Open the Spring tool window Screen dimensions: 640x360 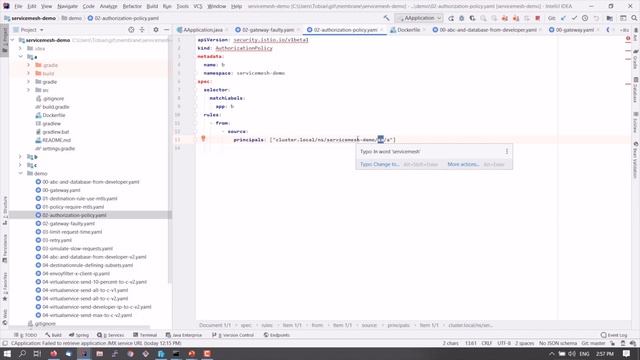click(79, 335)
